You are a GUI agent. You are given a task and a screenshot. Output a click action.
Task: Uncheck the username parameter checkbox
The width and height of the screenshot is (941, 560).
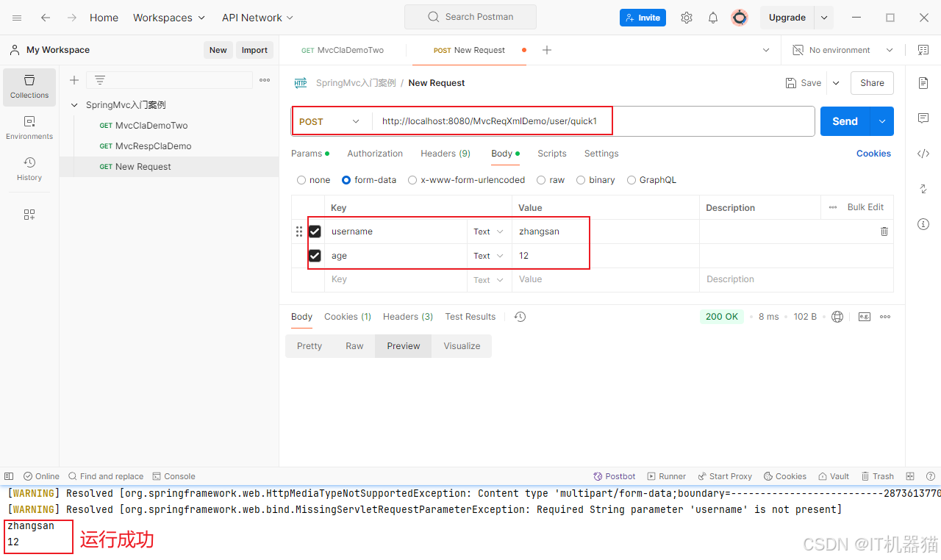315,231
